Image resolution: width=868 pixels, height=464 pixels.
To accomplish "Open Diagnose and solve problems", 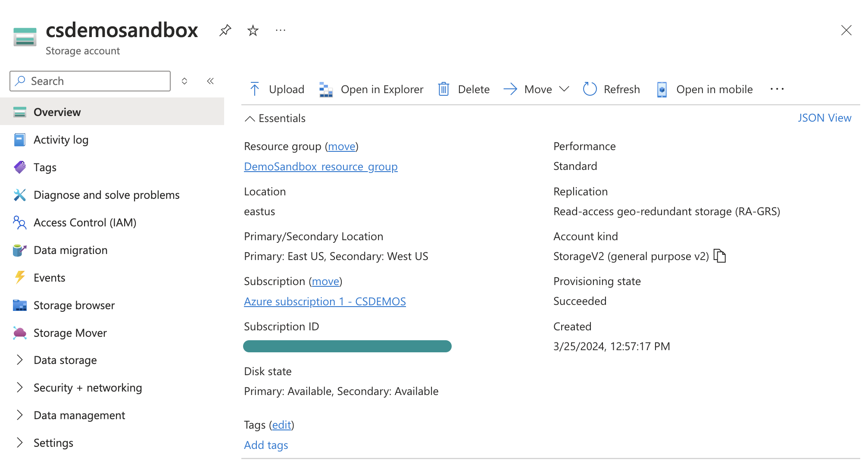I will point(106,194).
